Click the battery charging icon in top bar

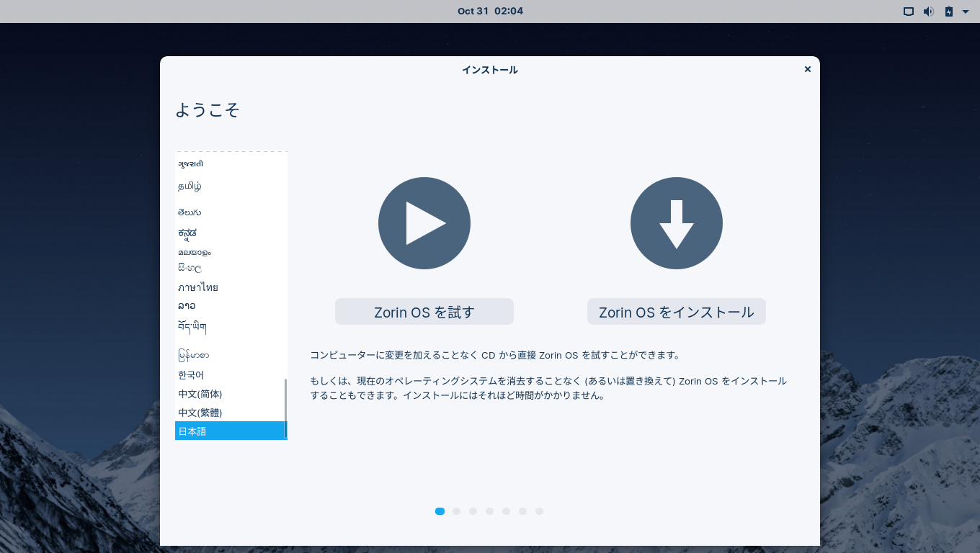pyautogui.click(x=948, y=12)
